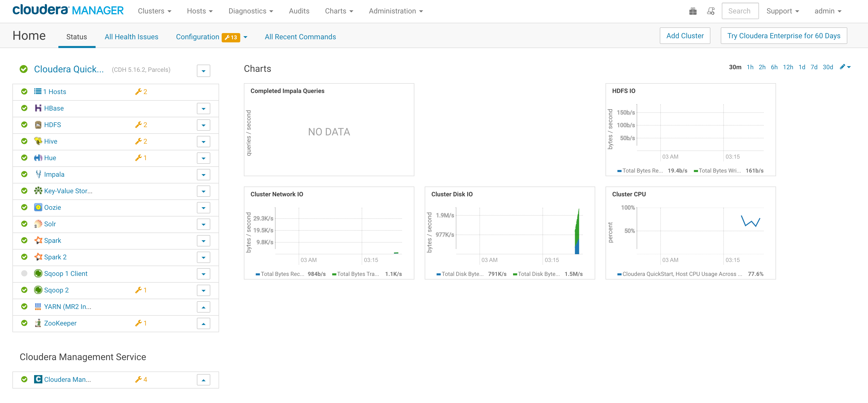Screen dimensions: 868x403
Task: Click the HDFS wrench configuration issue icon
Action: click(138, 125)
